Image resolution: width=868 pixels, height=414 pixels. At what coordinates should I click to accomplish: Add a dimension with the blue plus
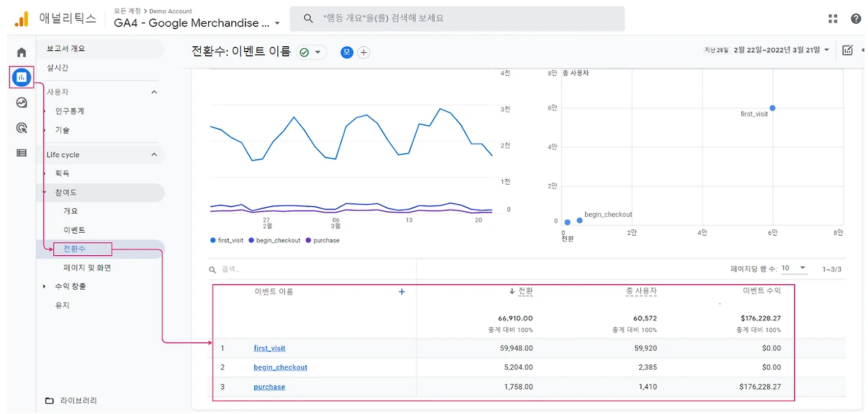pos(401,292)
